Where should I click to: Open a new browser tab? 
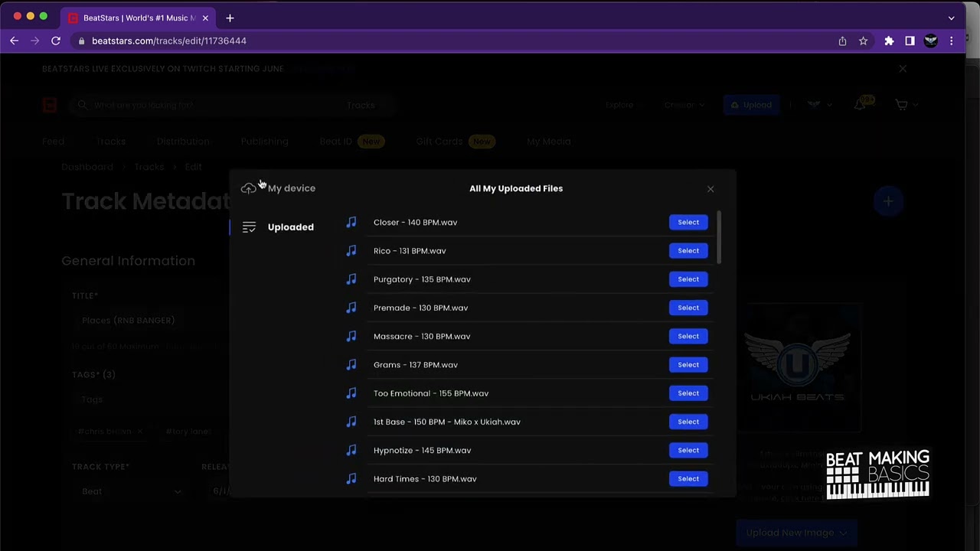[x=230, y=18]
